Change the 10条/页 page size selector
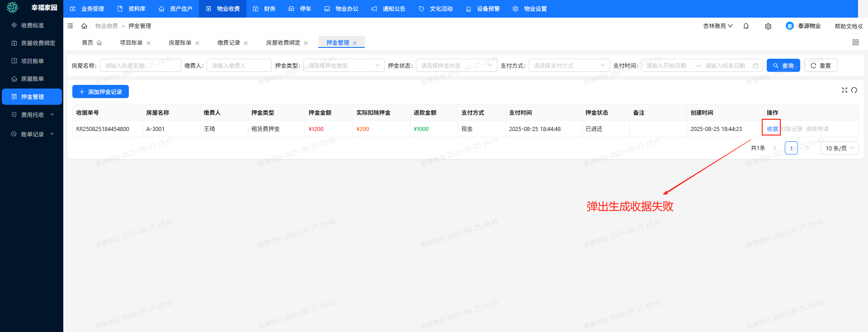Screen dimensions: 868x332 [x=839, y=148]
